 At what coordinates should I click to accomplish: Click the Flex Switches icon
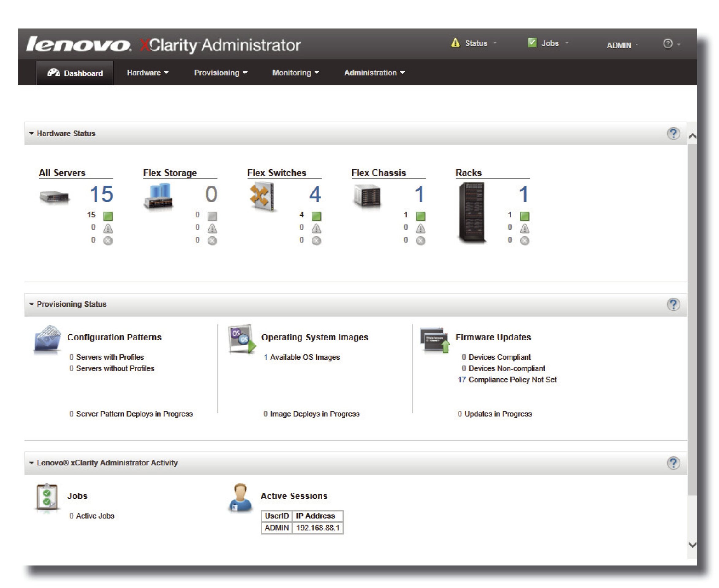pyautogui.click(x=262, y=196)
